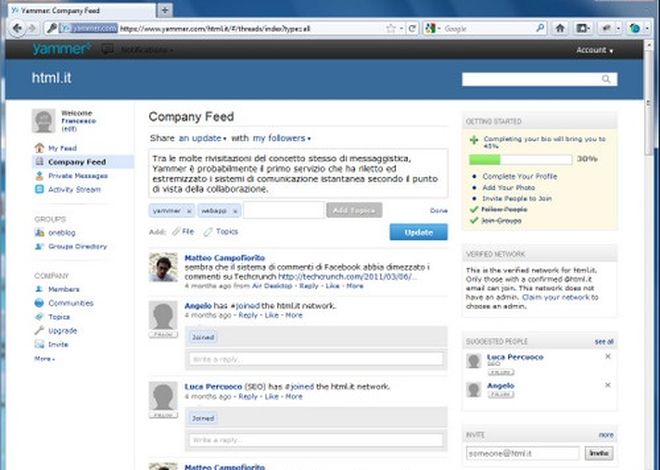This screenshot has height=470, width=660.
Task: Click the profile completion progress bar
Action: click(x=520, y=159)
